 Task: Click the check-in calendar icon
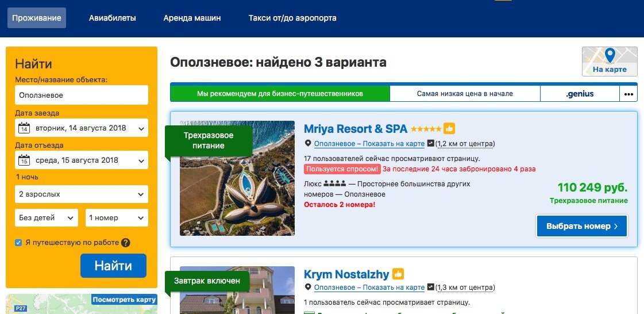pyautogui.click(x=24, y=128)
